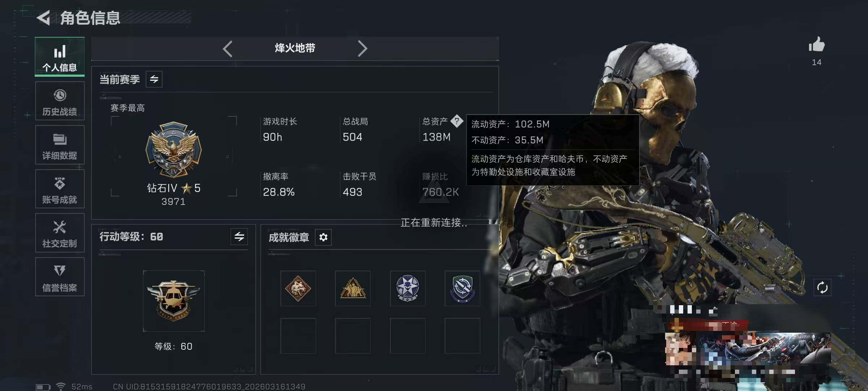Open the 详细数据 tab

coord(60,145)
